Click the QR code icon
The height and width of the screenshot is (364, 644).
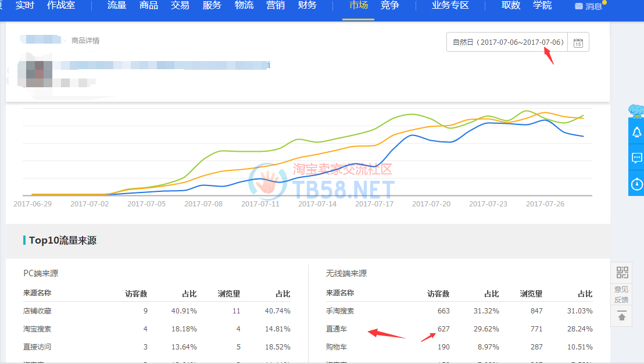[x=622, y=272]
